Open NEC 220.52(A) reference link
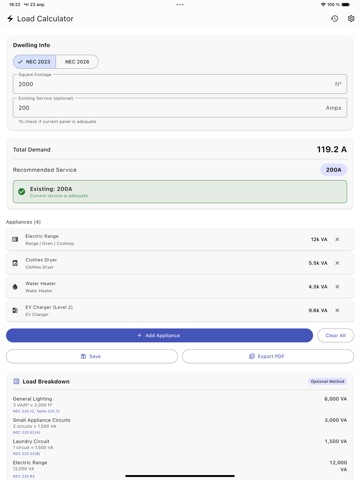Viewport: 360px width, 480px height. pos(26,432)
